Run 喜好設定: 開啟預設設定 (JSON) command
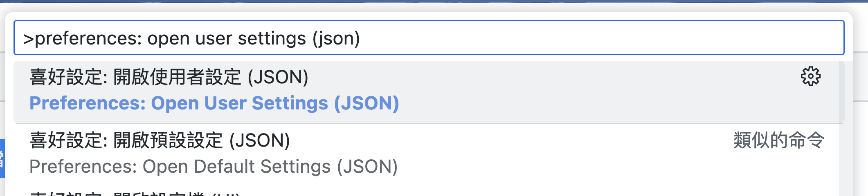The image size is (868, 196). 160,140
